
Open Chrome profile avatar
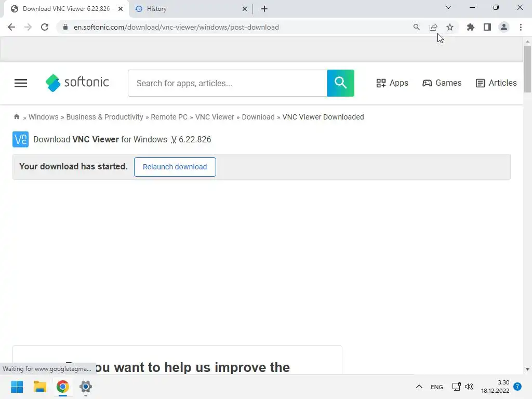(x=504, y=27)
